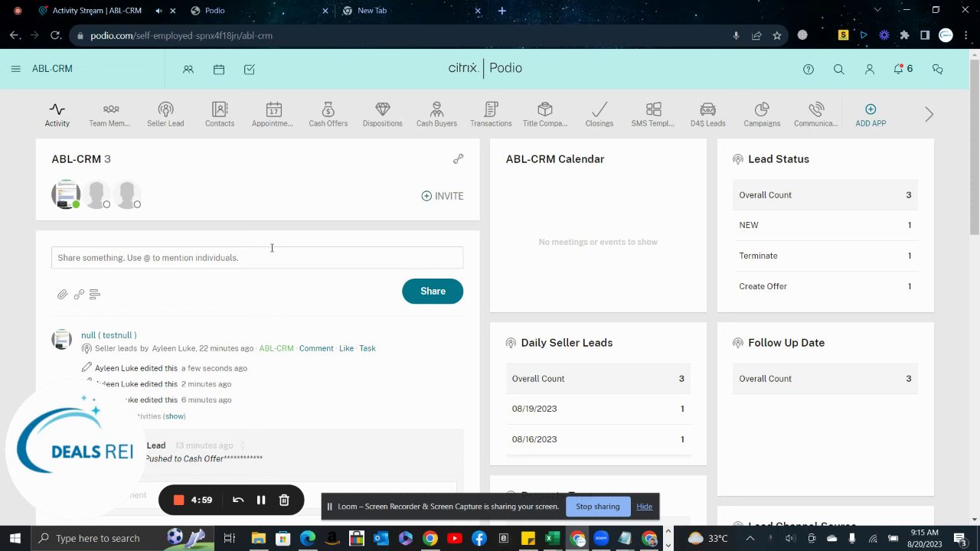Click first member avatar in ABL-CRM
The image size is (980, 551).
pos(66,194)
